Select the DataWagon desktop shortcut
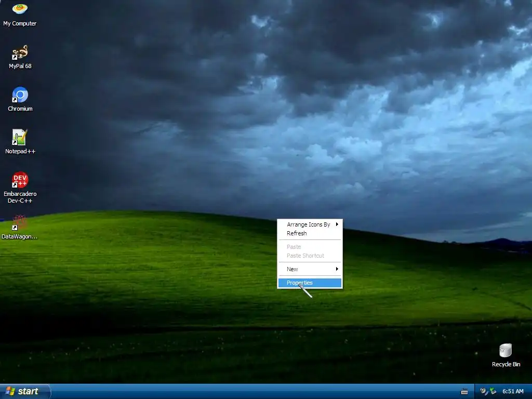Image resolution: width=532 pixels, height=399 pixels. [x=19, y=228]
